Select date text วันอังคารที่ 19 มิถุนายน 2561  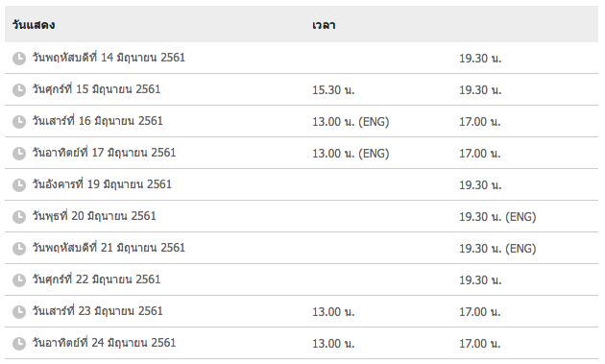[x=102, y=184]
